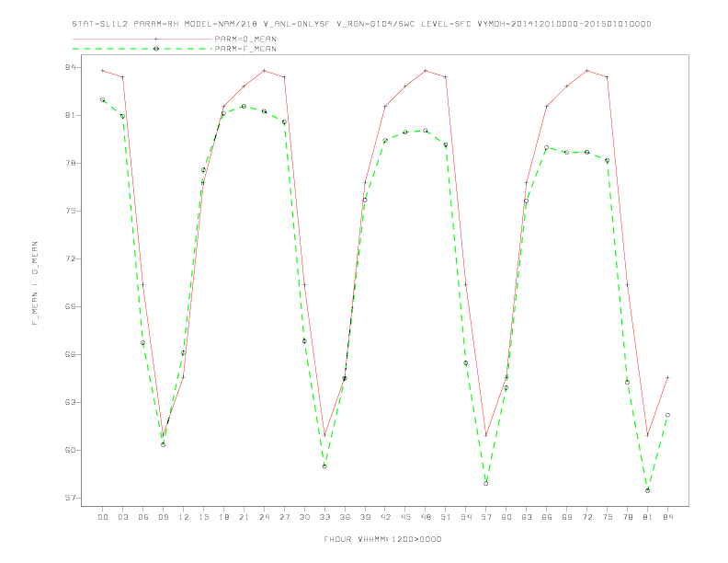Select the F_MEAN circle marker at hour 00
This screenshot has width=728, height=563.
[103, 100]
